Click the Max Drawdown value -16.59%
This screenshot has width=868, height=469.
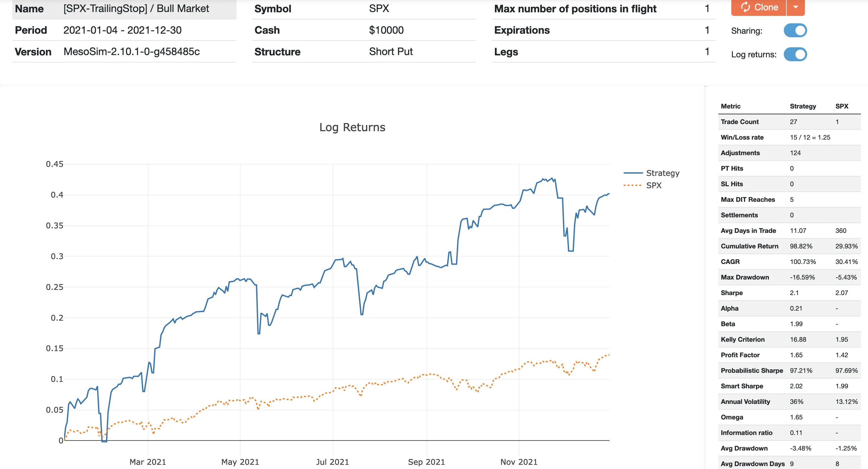click(803, 277)
